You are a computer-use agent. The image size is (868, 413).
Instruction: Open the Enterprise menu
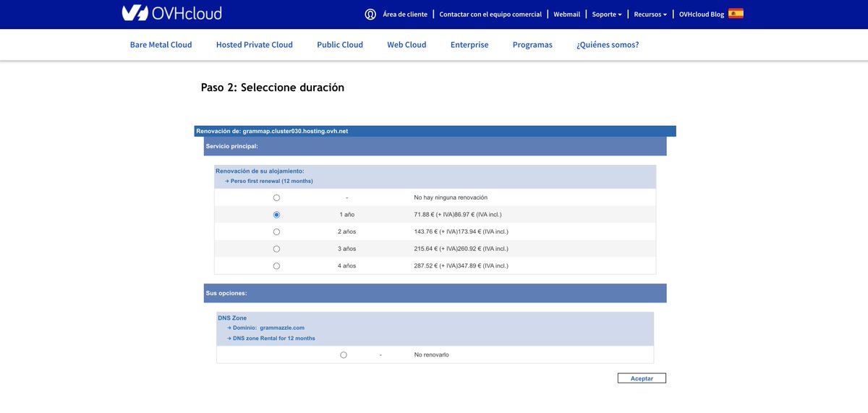(469, 45)
